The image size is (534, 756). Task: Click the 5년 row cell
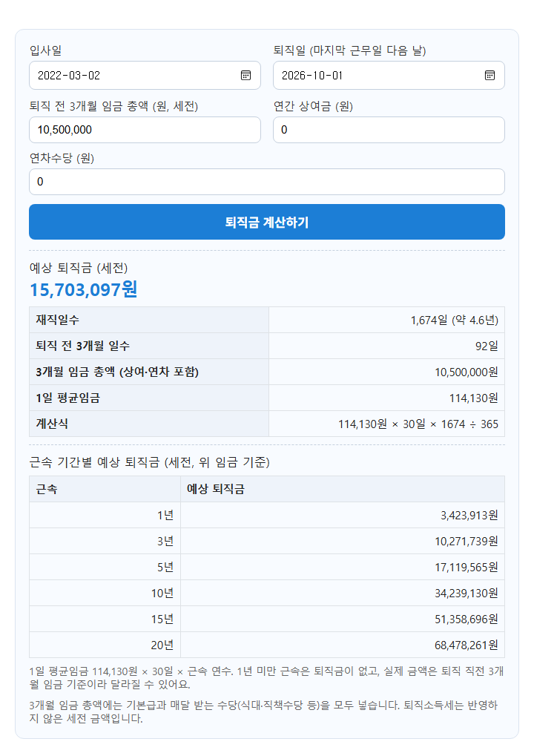105,568
